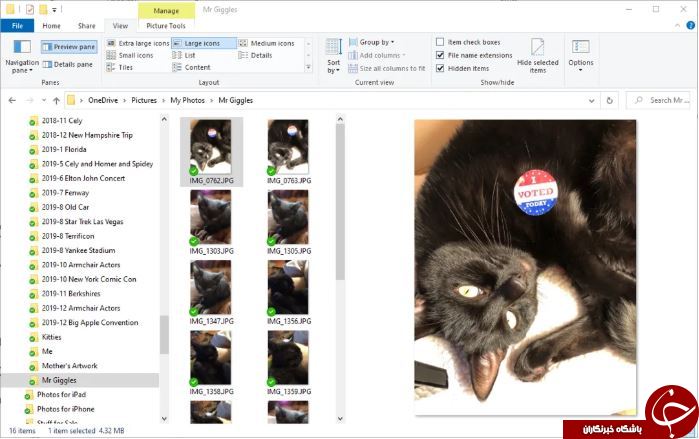Screen dimensions: 699x439
Task: Open address bar history dropdown
Action: pos(592,101)
